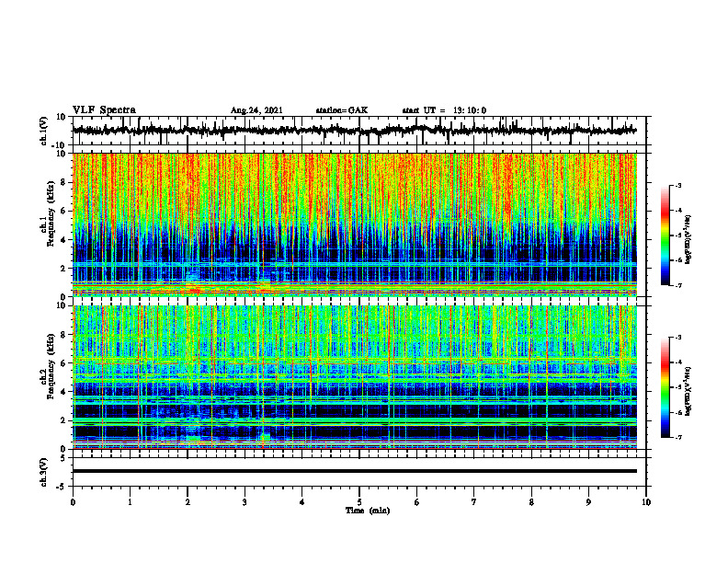The height and width of the screenshot is (563, 728).
Task: Click the 8 kHz tick on ch.1 spectrogram
Action: point(63,182)
